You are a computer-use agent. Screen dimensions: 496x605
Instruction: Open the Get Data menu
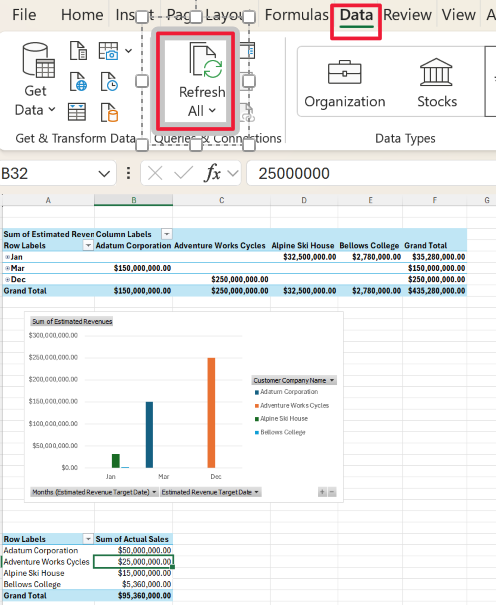(35, 80)
